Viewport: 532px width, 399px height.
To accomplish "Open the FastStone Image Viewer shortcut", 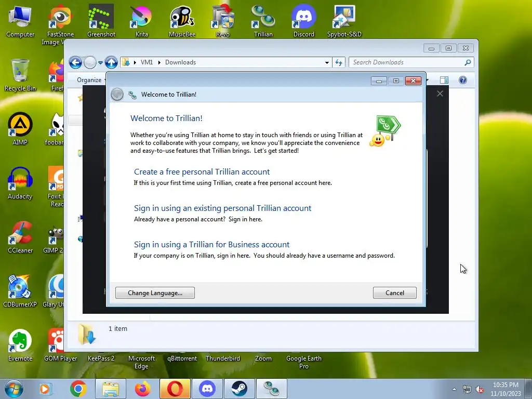I will 60,25.
